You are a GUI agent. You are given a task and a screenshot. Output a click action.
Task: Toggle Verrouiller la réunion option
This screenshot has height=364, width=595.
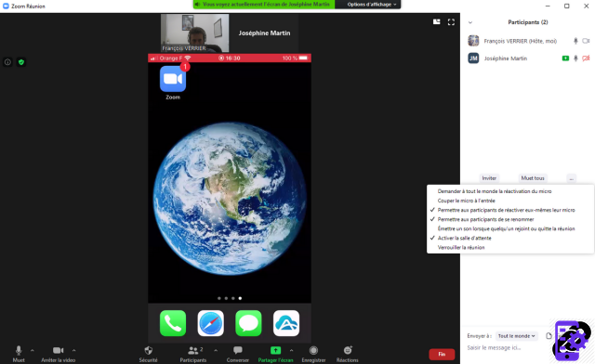tap(461, 248)
